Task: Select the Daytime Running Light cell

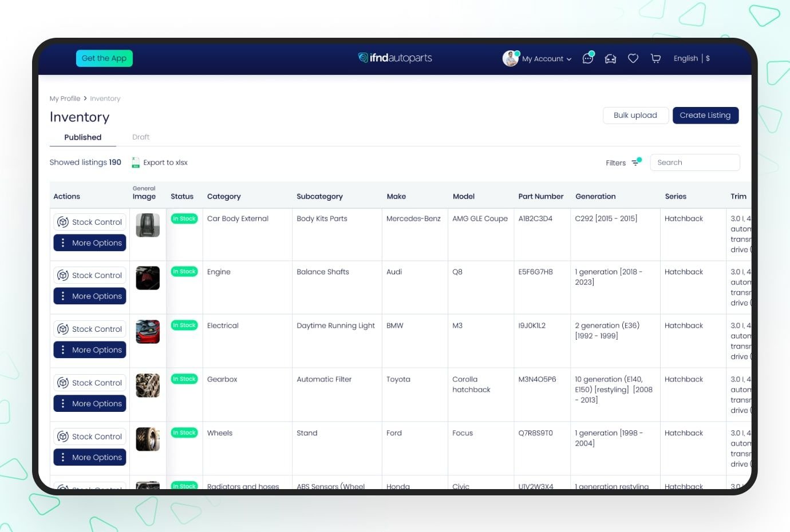Action: point(335,325)
